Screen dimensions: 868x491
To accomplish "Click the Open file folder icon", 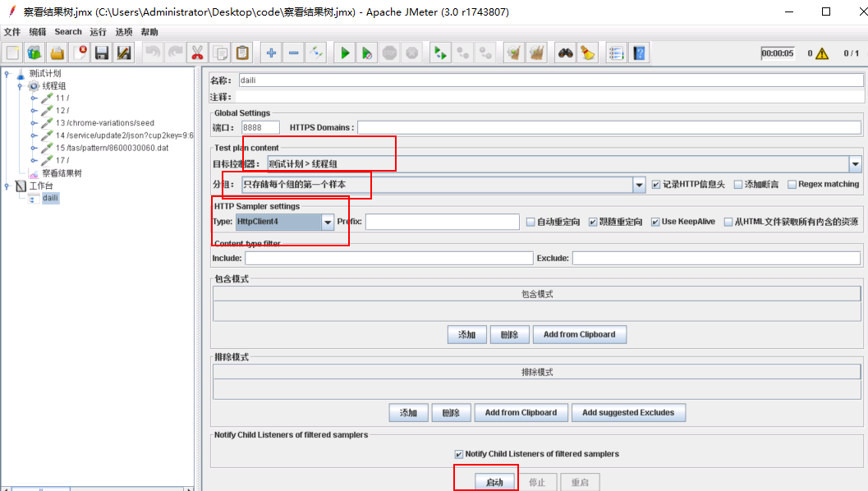I will click(57, 53).
